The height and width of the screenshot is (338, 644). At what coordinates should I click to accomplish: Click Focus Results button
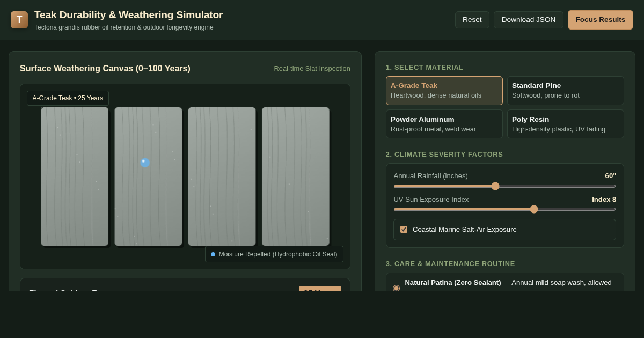coord(601,20)
